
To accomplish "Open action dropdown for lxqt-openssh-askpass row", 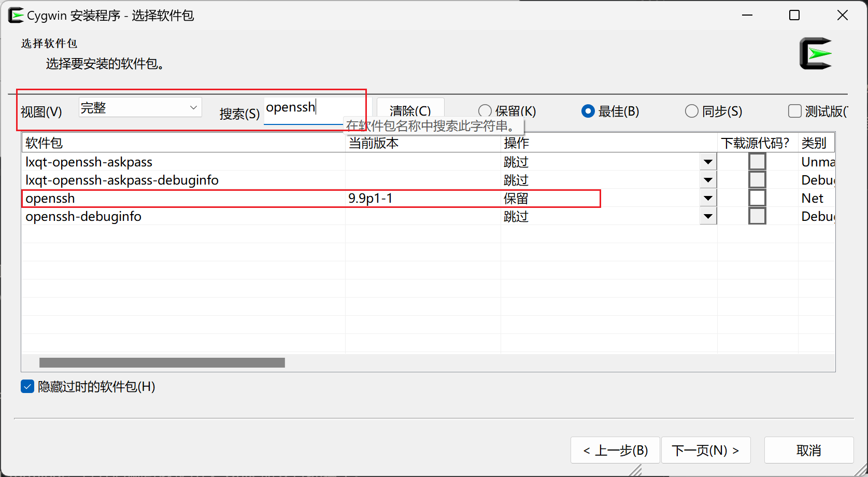I will point(708,162).
